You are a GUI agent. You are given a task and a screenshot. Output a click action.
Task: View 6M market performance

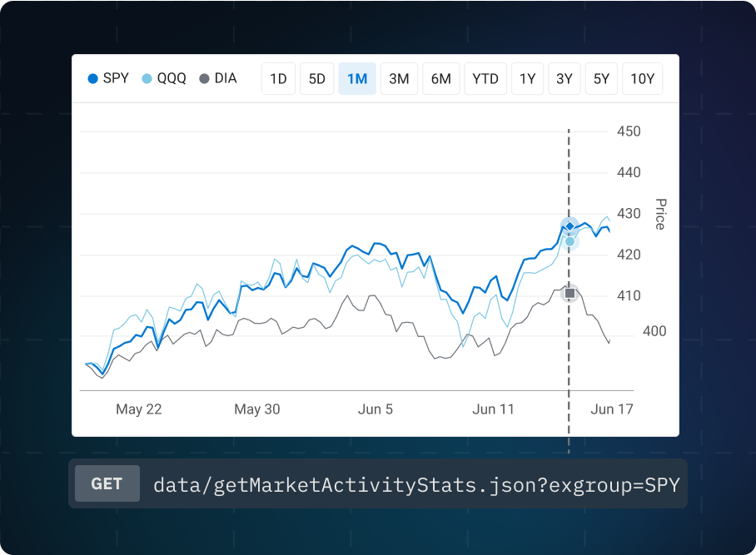pyautogui.click(x=440, y=78)
